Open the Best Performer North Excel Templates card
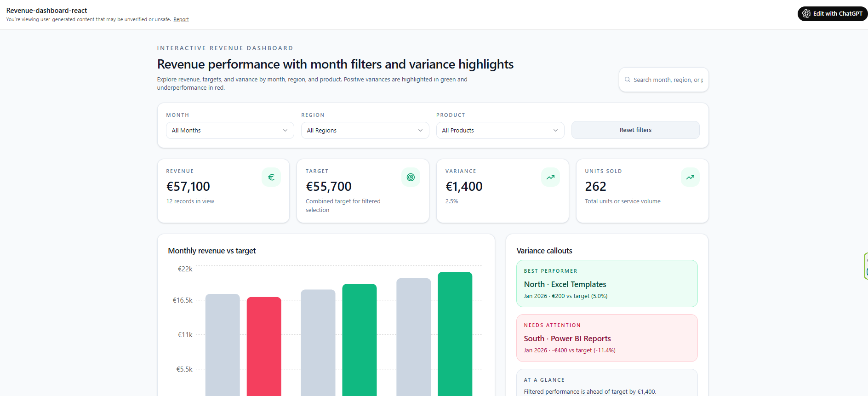The height and width of the screenshot is (396, 868). tap(607, 283)
